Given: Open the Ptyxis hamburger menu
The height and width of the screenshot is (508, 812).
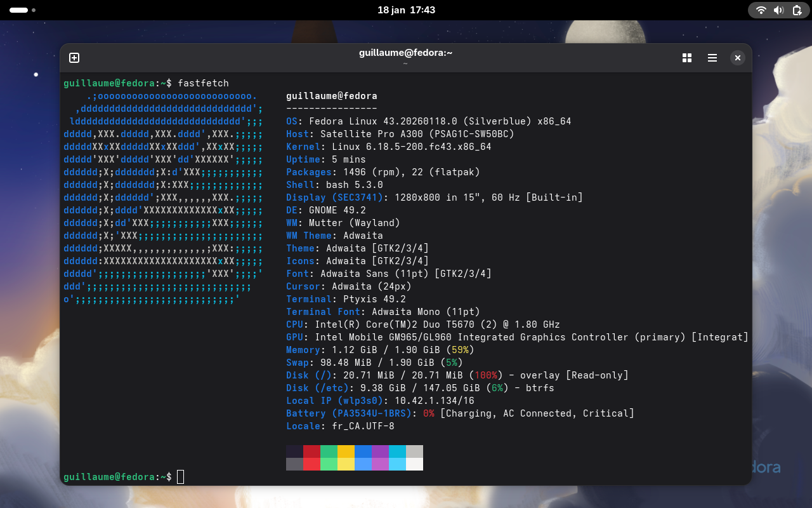Looking at the screenshot, I should 712,58.
